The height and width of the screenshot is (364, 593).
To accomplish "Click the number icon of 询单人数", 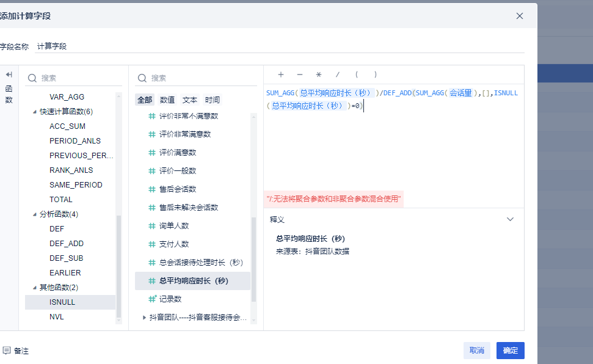I will (x=152, y=226).
